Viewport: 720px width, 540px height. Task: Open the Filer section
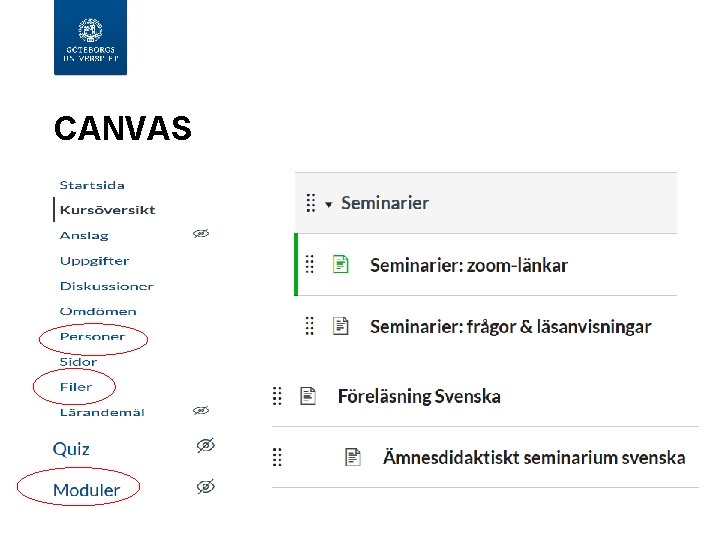click(x=75, y=387)
